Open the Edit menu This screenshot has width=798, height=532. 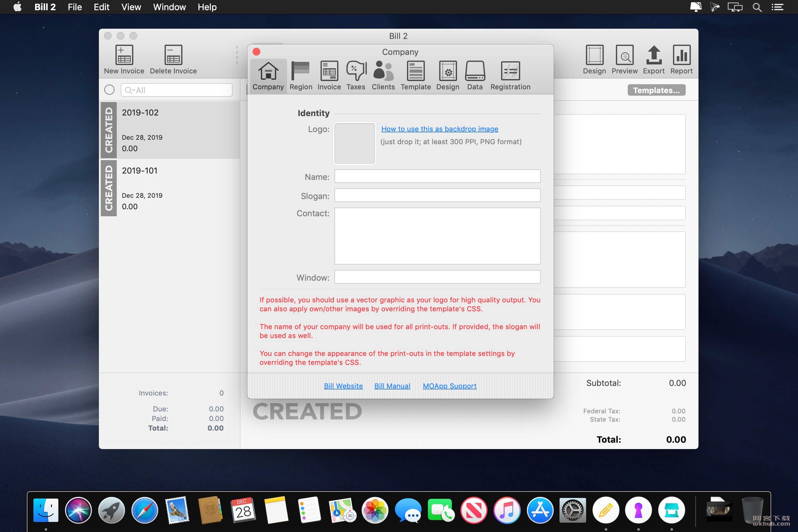point(101,7)
